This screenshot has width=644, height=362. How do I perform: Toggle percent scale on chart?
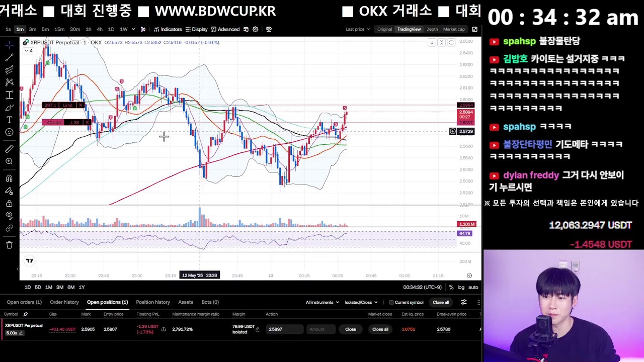pyautogui.click(x=451, y=287)
